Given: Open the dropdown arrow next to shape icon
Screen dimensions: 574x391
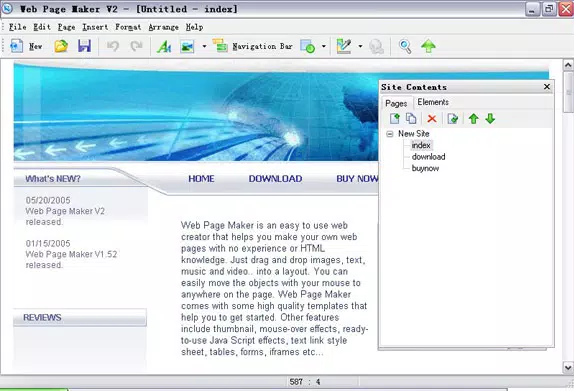Looking at the screenshot, I should pos(324,46).
